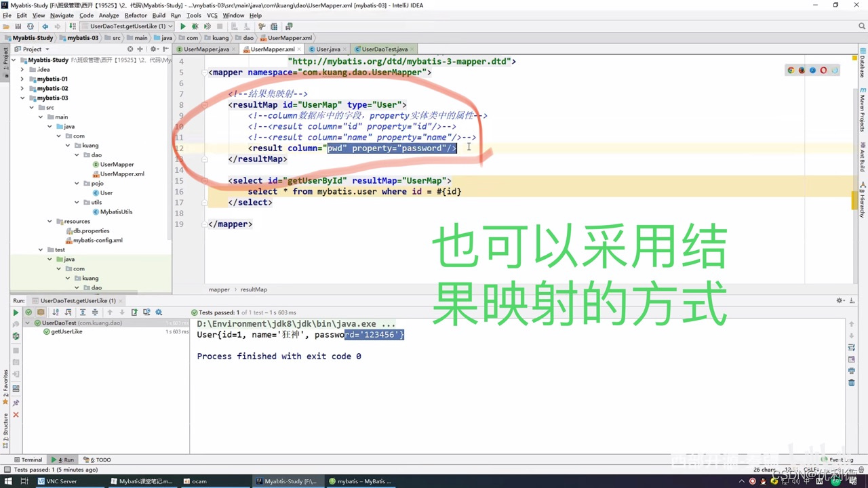Viewport: 868px width, 488px height.
Task: Save all files with the floppy disk icon
Action: pyautogui.click(x=18, y=26)
